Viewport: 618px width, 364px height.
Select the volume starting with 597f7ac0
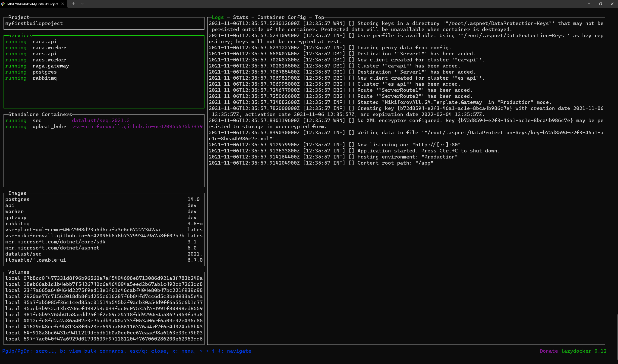[x=104, y=339]
